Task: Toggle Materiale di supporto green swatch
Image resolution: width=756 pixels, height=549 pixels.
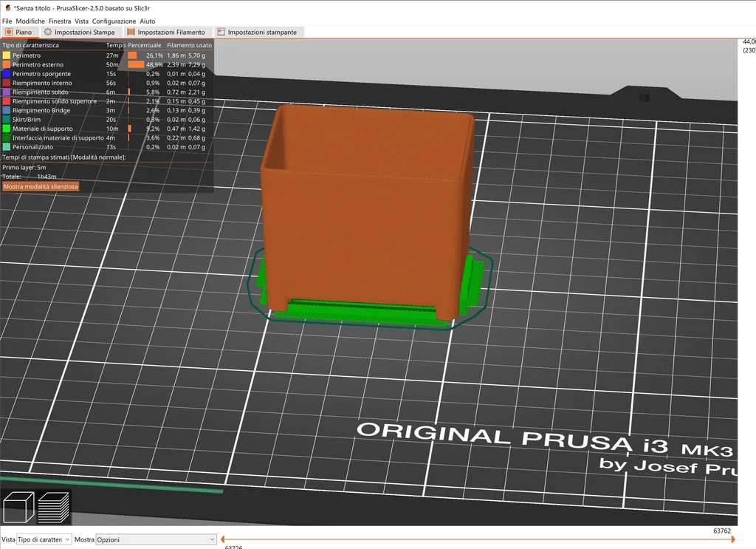Action: (x=6, y=129)
